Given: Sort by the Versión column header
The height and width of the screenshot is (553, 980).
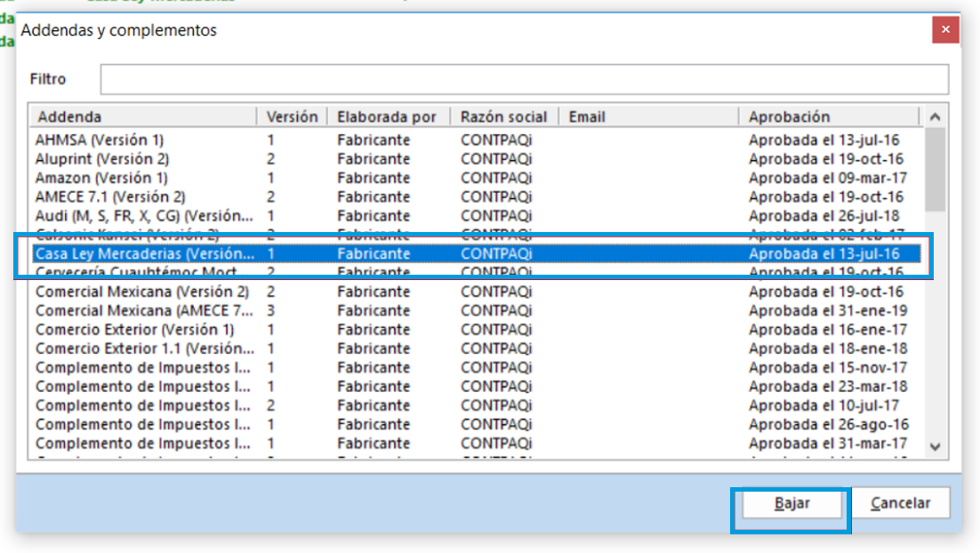Looking at the screenshot, I should pos(292,116).
